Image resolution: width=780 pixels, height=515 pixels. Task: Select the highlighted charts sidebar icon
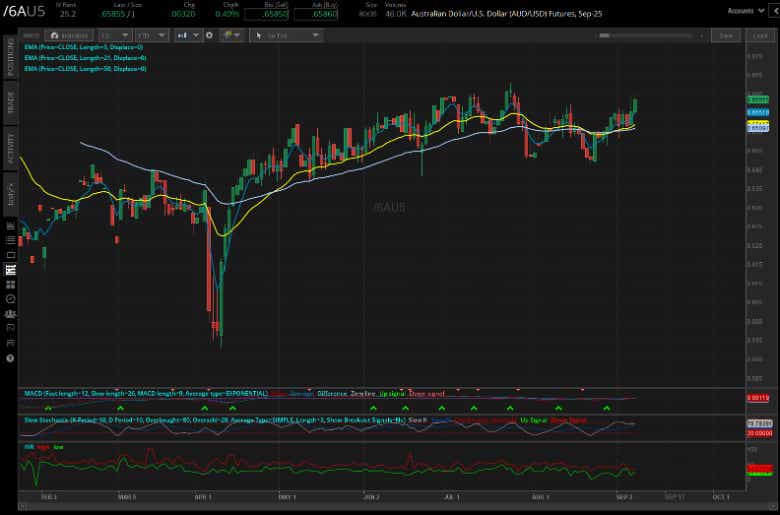[x=10, y=270]
